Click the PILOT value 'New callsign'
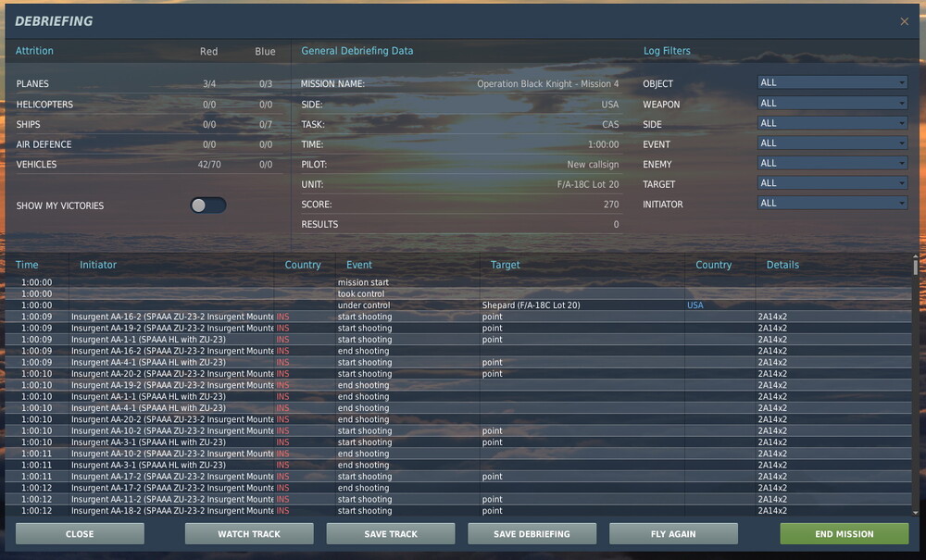 coord(593,165)
